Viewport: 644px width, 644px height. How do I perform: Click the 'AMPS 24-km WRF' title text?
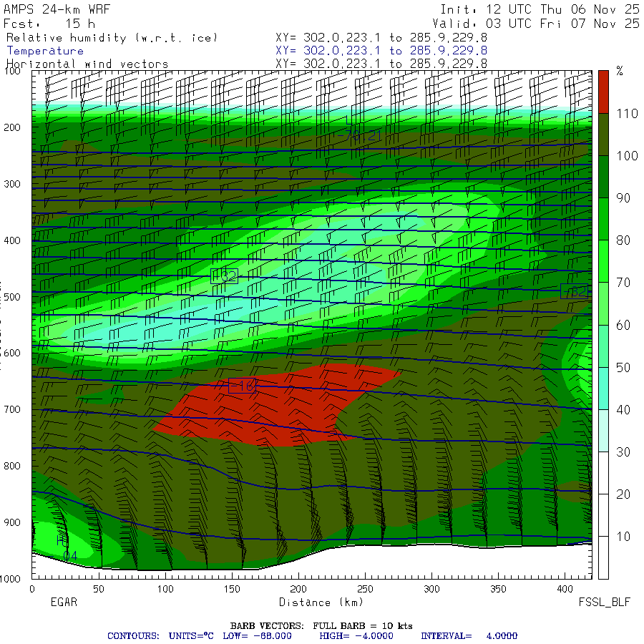(57, 9)
